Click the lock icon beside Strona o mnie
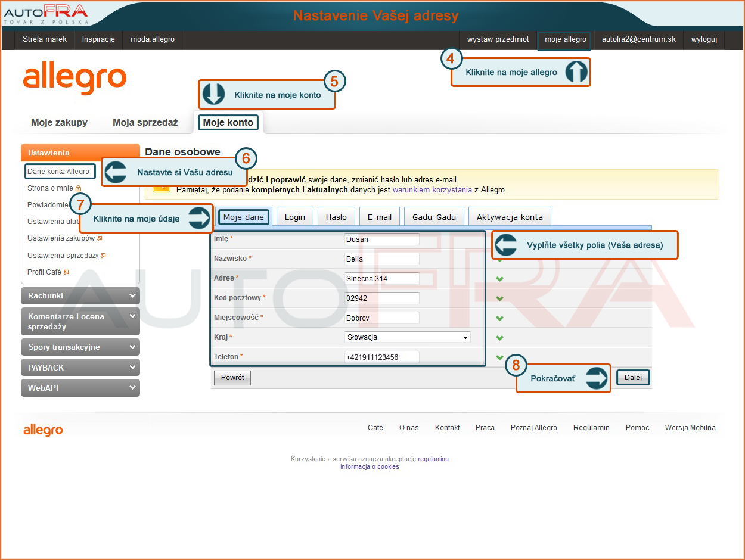 coord(78,188)
